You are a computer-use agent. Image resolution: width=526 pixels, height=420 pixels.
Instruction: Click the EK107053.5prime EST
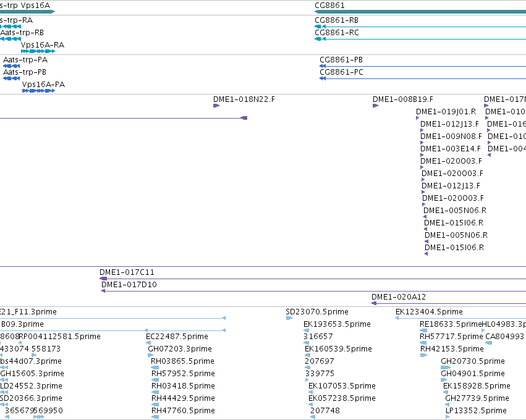pyautogui.click(x=311, y=392)
